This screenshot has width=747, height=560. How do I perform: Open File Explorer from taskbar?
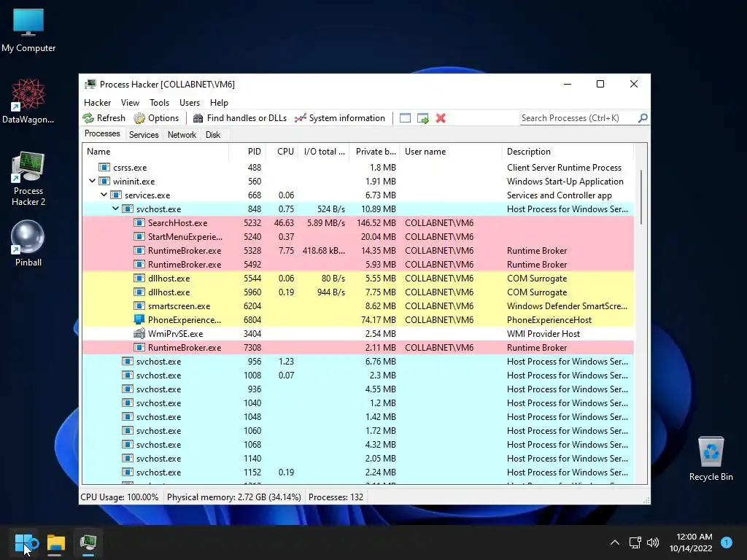pyautogui.click(x=55, y=542)
